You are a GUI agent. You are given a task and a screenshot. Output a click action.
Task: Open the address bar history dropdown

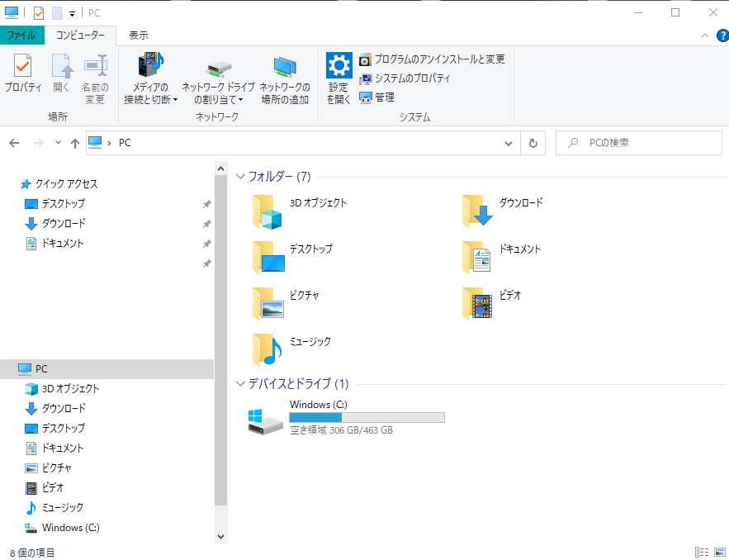[509, 143]
